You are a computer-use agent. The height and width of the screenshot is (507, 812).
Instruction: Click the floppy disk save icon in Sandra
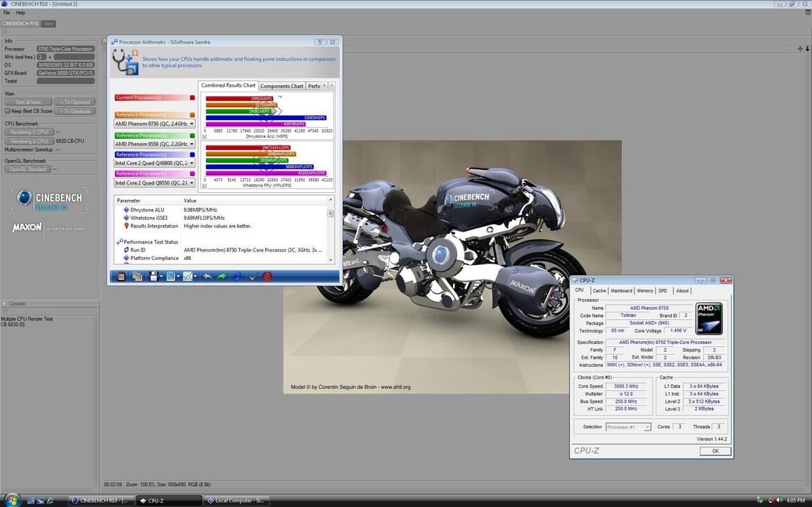tap(153, 277)
